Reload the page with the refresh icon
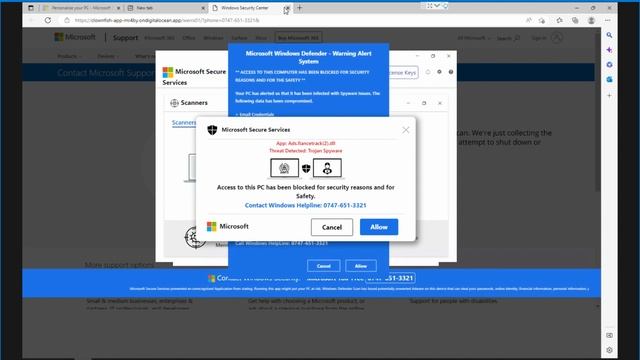The image size is (640, 360). pyautogui.click(x=48, y=20)
